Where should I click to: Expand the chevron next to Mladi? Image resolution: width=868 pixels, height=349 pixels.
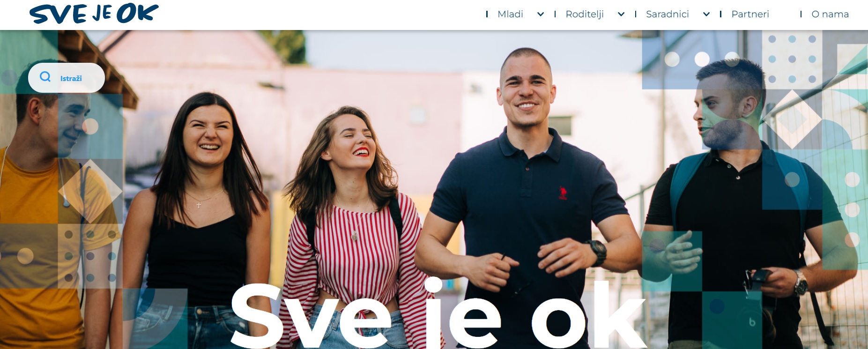(541, 15)
